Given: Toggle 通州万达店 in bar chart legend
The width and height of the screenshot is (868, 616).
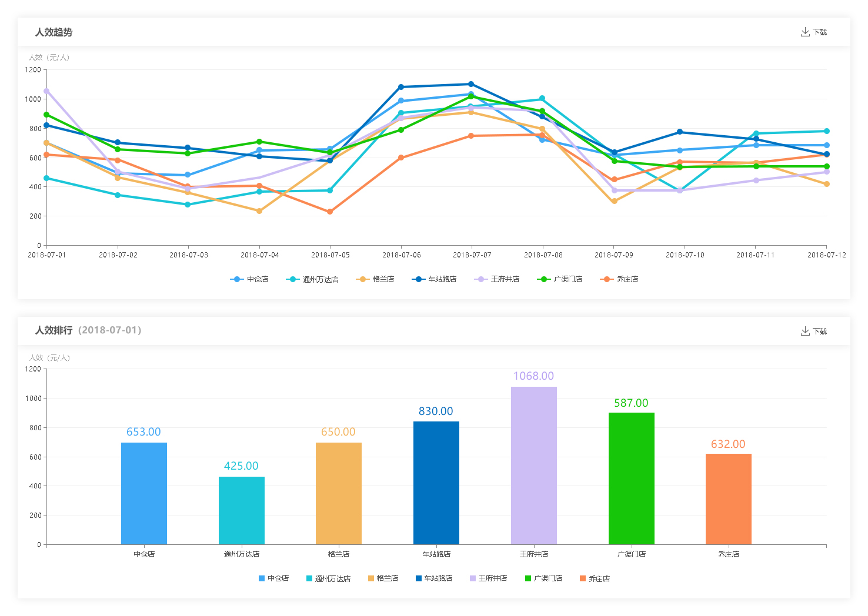Looking at the screenshot, I should tap(329, 578).
